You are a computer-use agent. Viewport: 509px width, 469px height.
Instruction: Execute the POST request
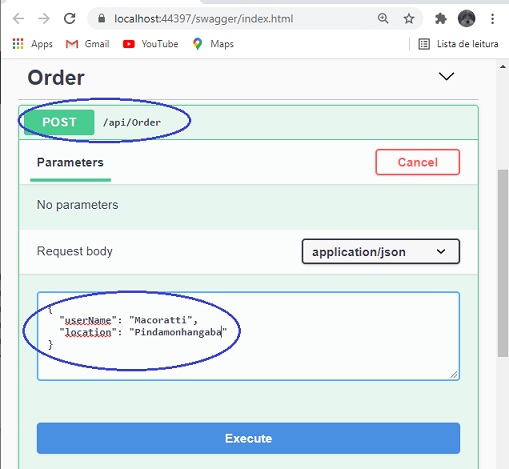pyautogui.click(x=248, y=438)
